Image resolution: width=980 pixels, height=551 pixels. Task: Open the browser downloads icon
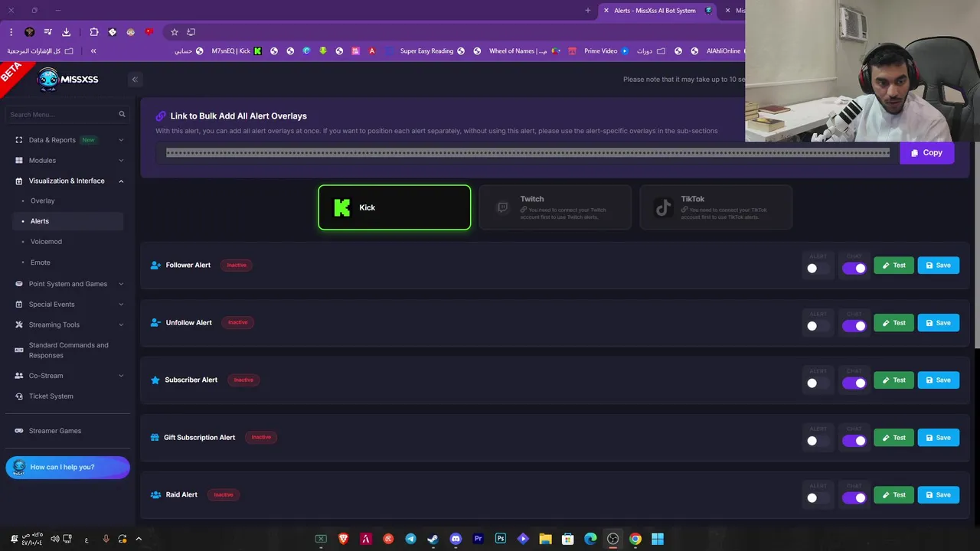67,32
